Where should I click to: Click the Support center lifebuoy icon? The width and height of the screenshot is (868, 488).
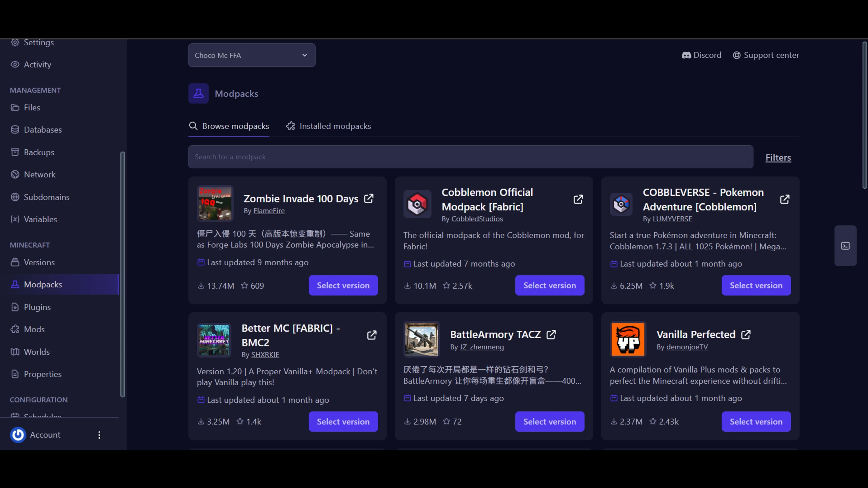[737, 55]
